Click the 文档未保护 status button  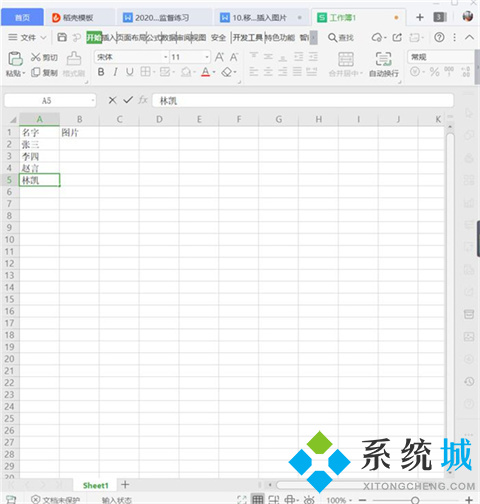pos(56,500)
